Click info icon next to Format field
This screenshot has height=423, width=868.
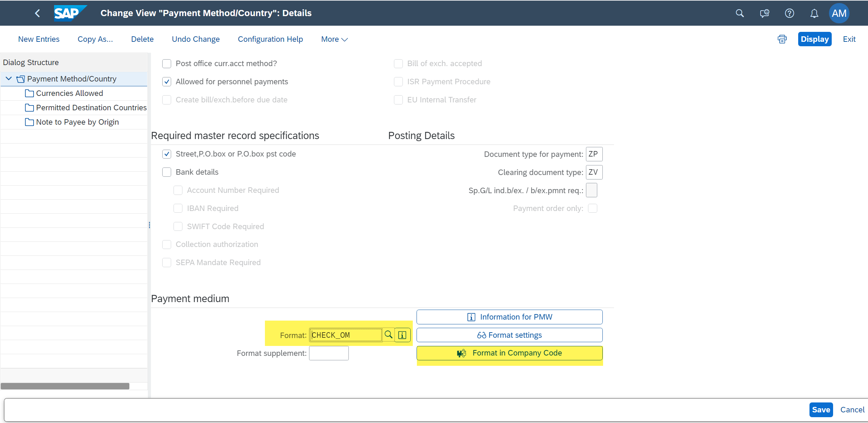403,335
